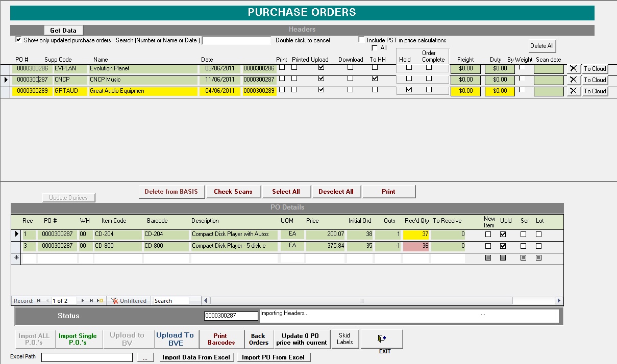Send Great Audio Equipmen order To Cloud

pos(595,91)
